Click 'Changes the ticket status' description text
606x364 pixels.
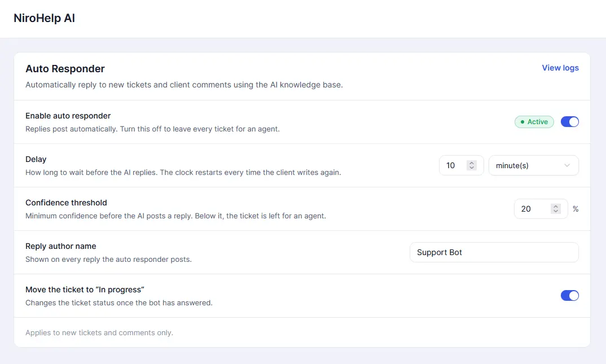119,303
